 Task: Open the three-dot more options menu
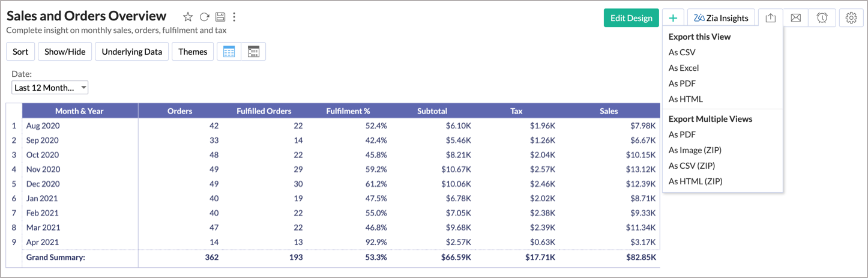pyautogui.click(x=234, y=17)
